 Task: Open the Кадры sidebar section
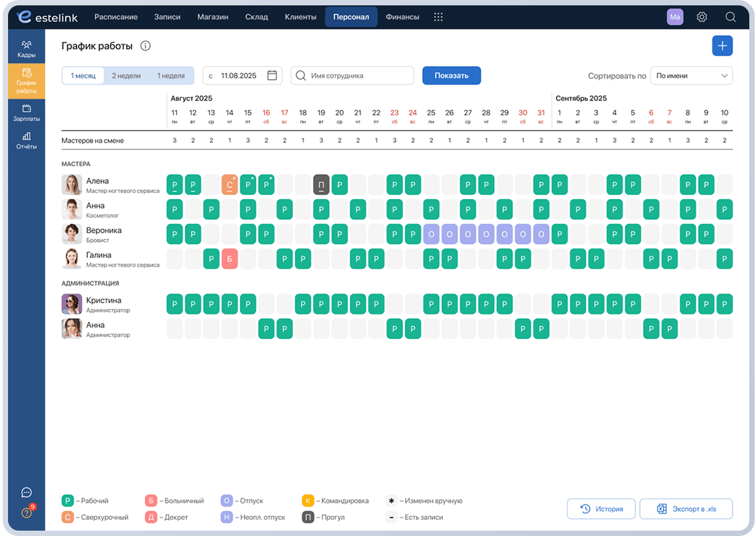[x=27, y=49]
